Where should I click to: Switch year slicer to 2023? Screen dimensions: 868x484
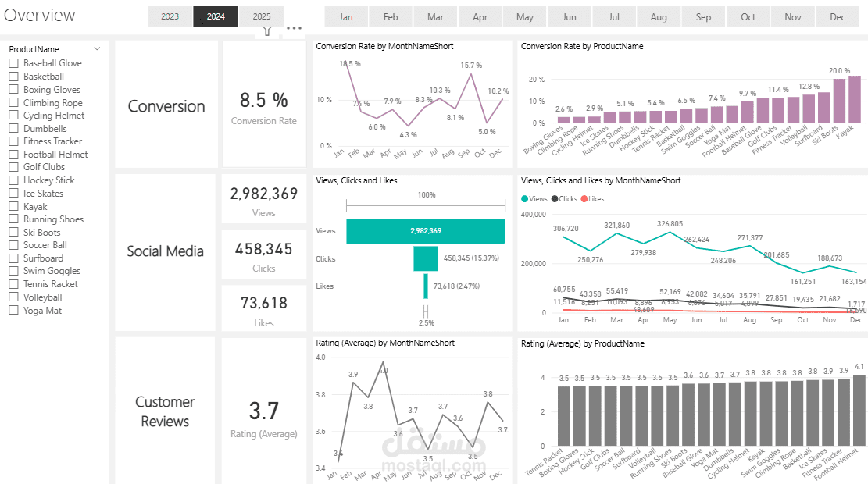[x=170, y=16]
